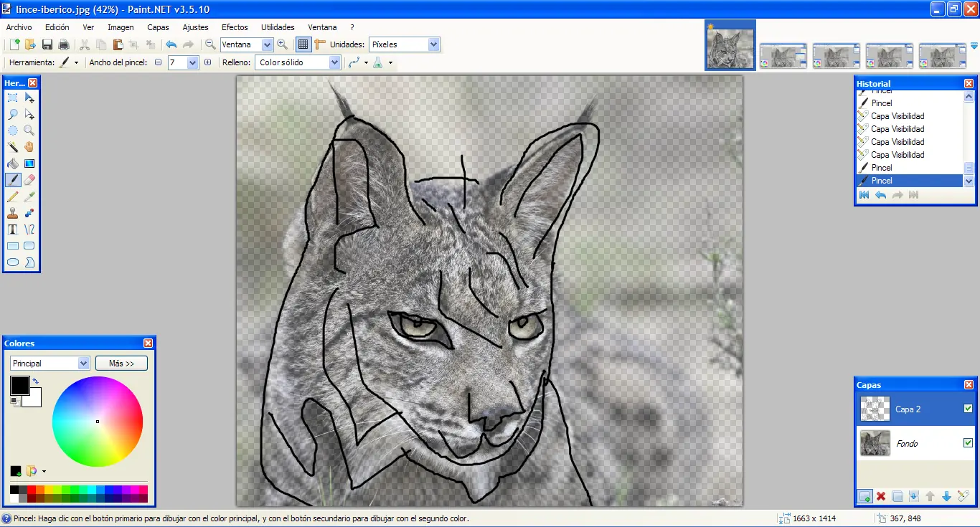Increase brush width with the plus button
This screenshot has width=980, height=527.
point(207,62)
